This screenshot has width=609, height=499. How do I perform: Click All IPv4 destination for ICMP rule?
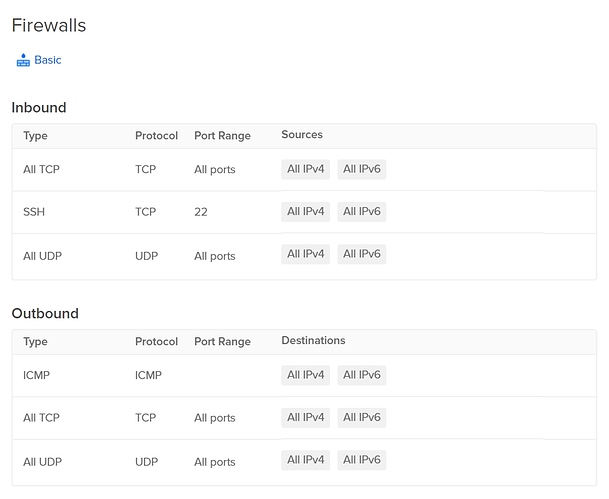tap(306, 375)
